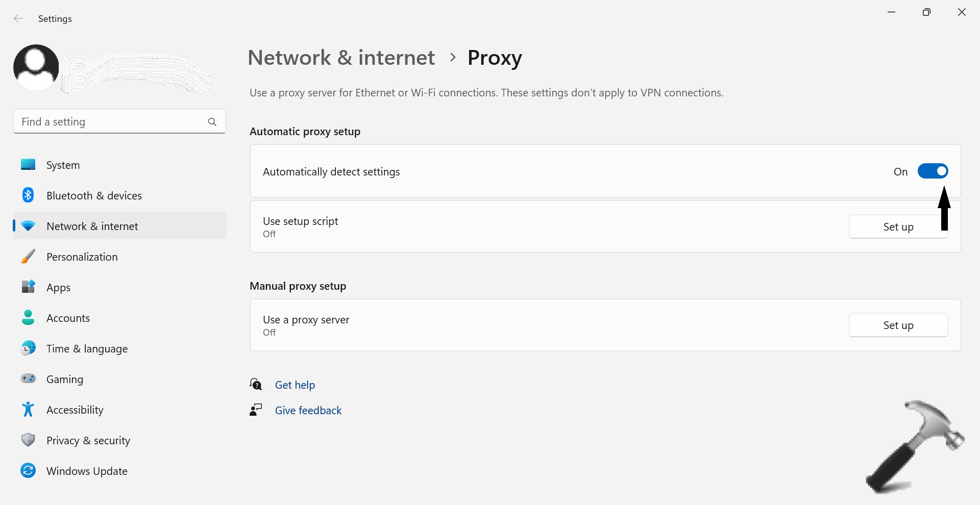Click the Windows Update sync icon
Viewport: 980px width, 505px height.
click(x=28, y=471)
